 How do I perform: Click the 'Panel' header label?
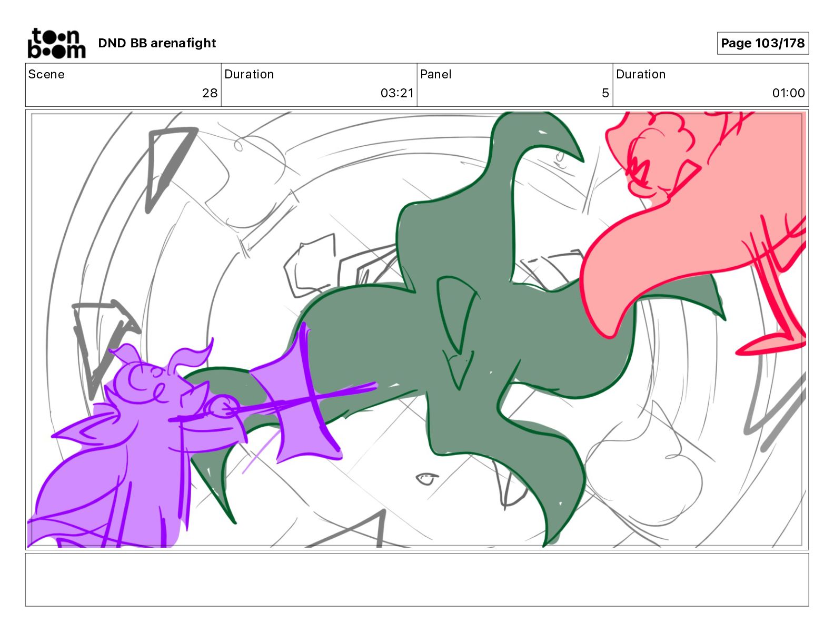click(436, 74)
